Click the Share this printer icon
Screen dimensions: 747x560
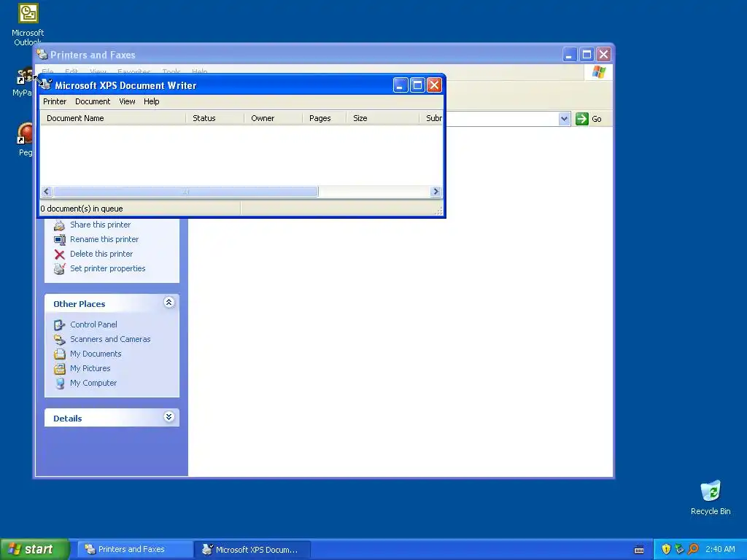(x=60, y=225)
